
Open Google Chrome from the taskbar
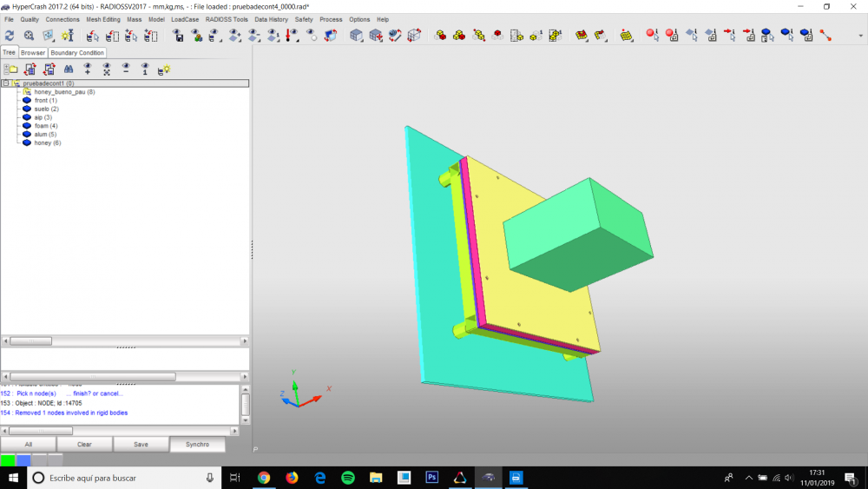pos(264,478)
